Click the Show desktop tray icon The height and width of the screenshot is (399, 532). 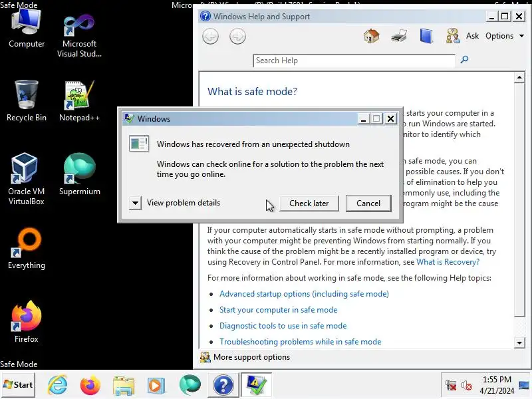click(x=524, y=385)
